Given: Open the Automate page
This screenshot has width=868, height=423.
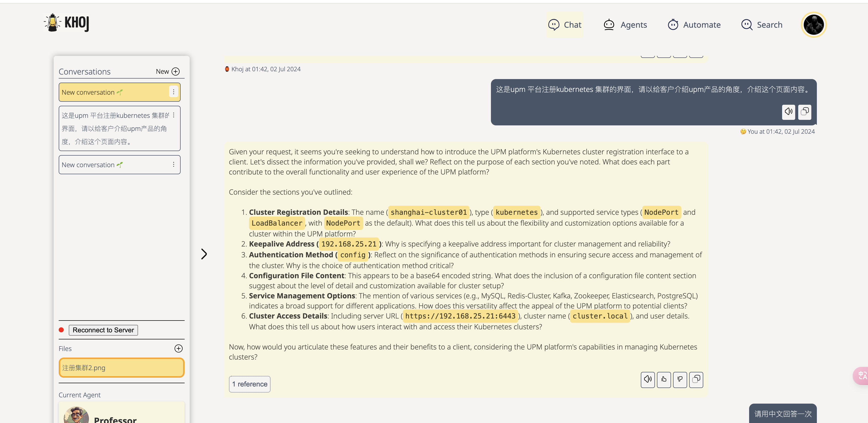Looking at the screenshot, I should 694,25.
